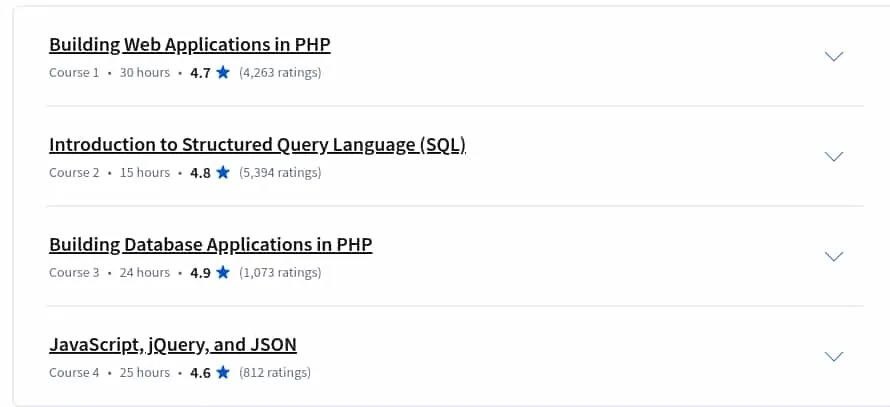Viewport: 890px width, 407px height.
Task: Click the (1,073 ratings) text
Action: tap(280, 272)
